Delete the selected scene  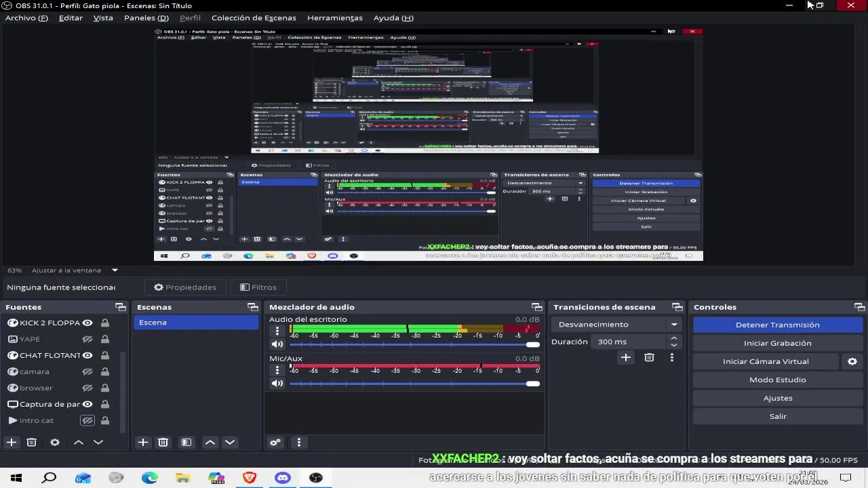[163, 442]
